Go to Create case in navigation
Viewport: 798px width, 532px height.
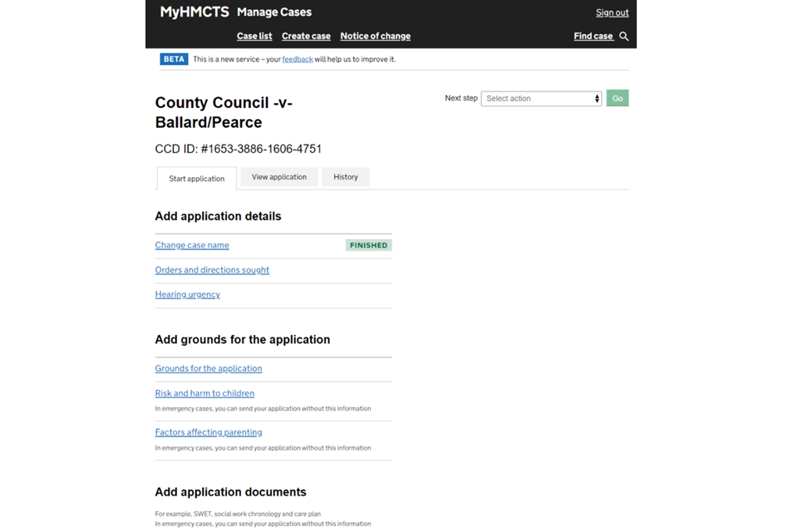coord(306,37)
